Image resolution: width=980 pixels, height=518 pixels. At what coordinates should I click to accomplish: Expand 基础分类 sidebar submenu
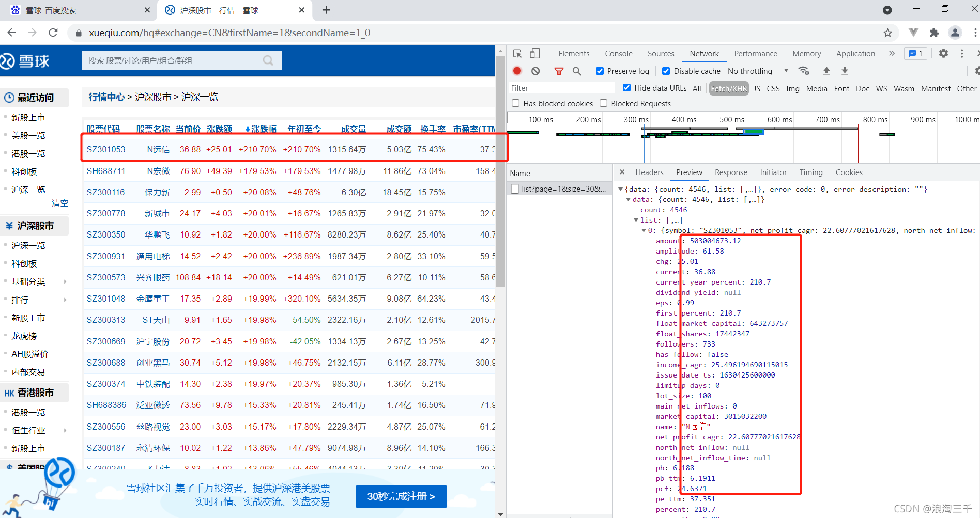65,281
